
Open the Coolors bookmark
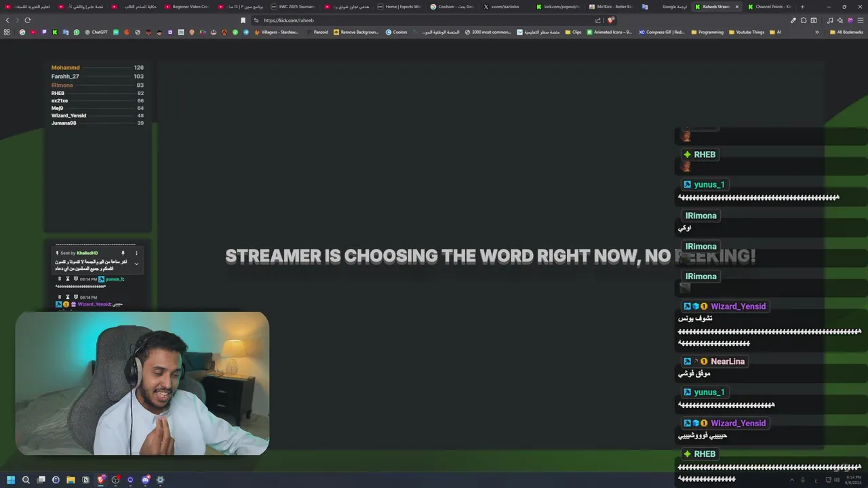(x=397, y=32)
